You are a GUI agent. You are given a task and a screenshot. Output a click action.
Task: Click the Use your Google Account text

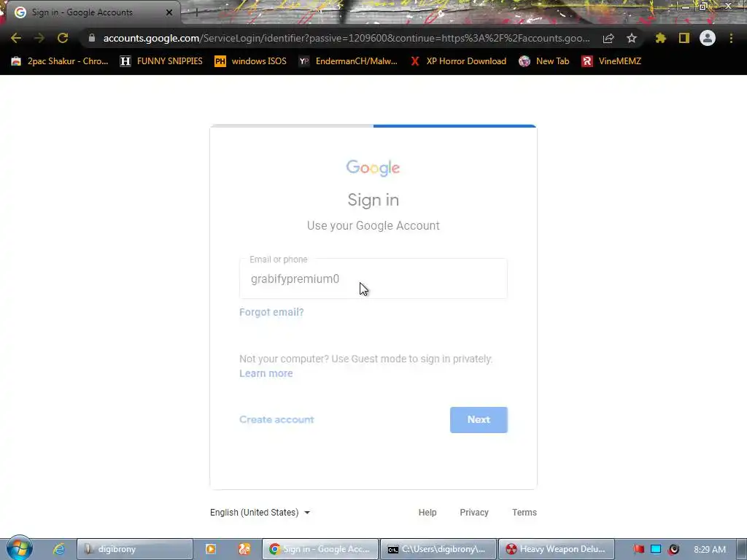tap(373, 226)
